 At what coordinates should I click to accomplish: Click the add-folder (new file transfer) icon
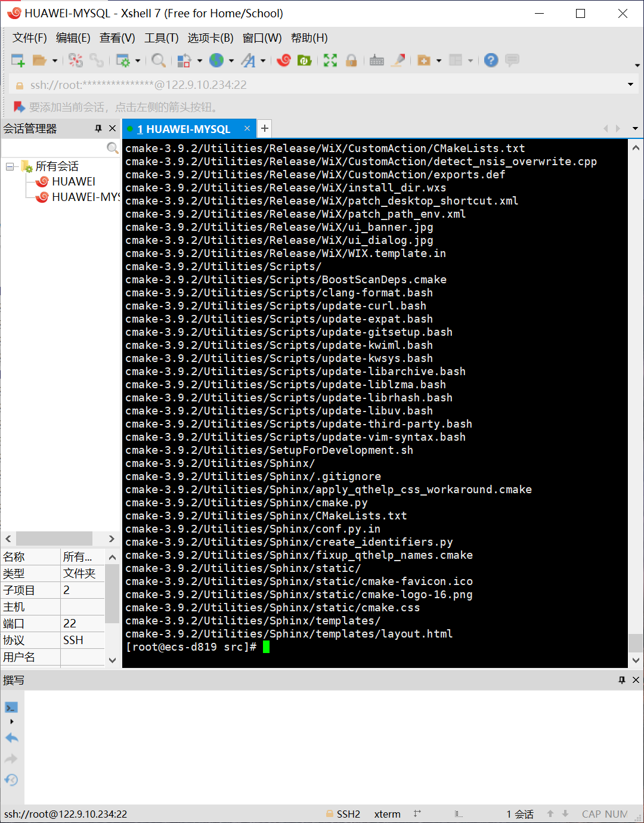[424, 60]
